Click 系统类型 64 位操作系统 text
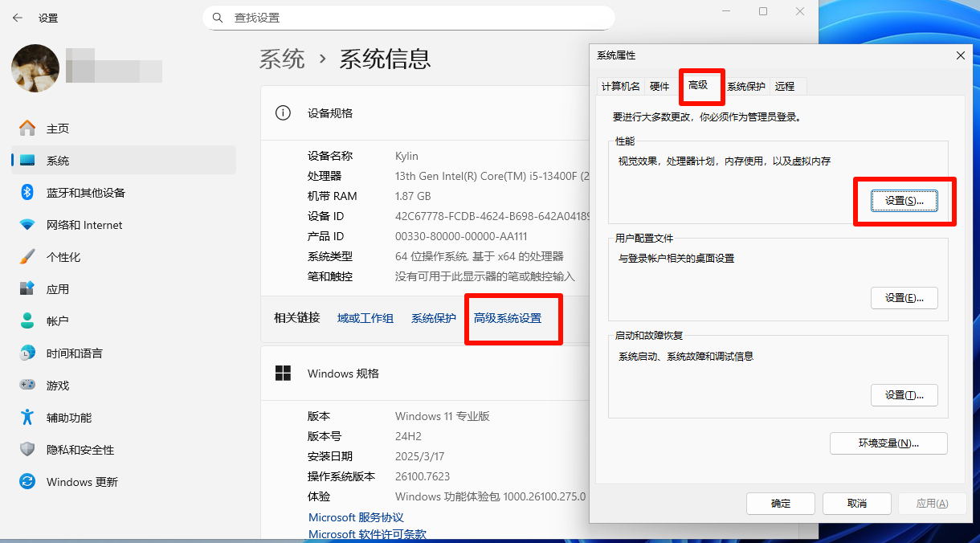Image resolution: width=980 pixels, height=543 pixels. 480,256
